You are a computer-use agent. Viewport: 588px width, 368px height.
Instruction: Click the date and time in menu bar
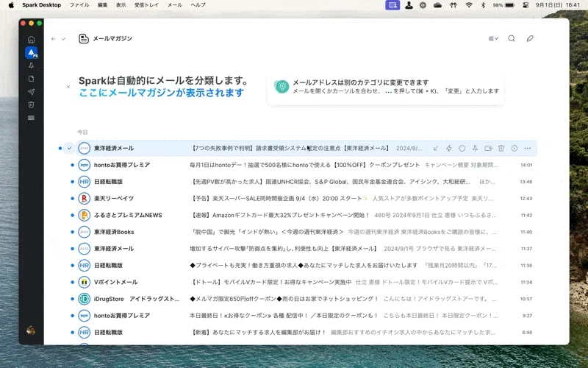(x=558, y=5)
